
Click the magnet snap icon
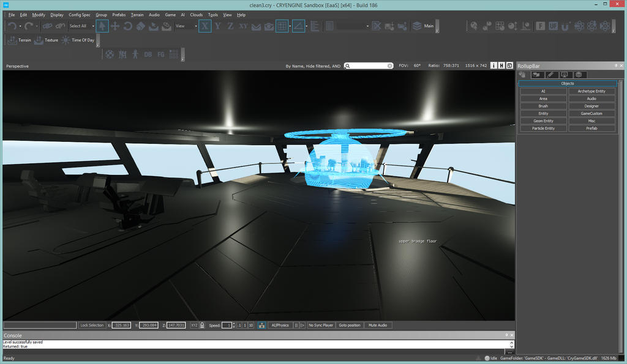[x=565, y=26]
